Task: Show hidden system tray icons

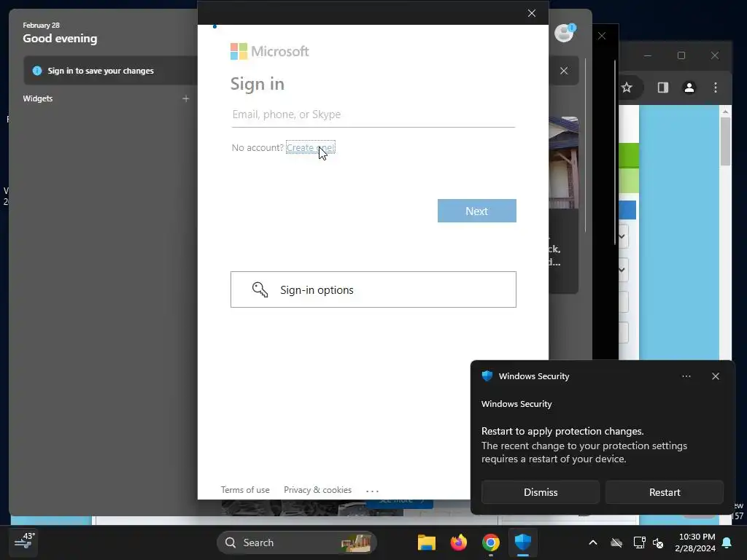Action: tap(593, 542)
